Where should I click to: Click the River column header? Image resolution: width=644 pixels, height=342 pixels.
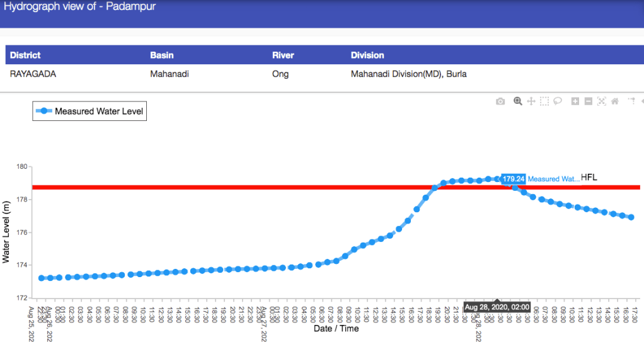coord(282,55)
